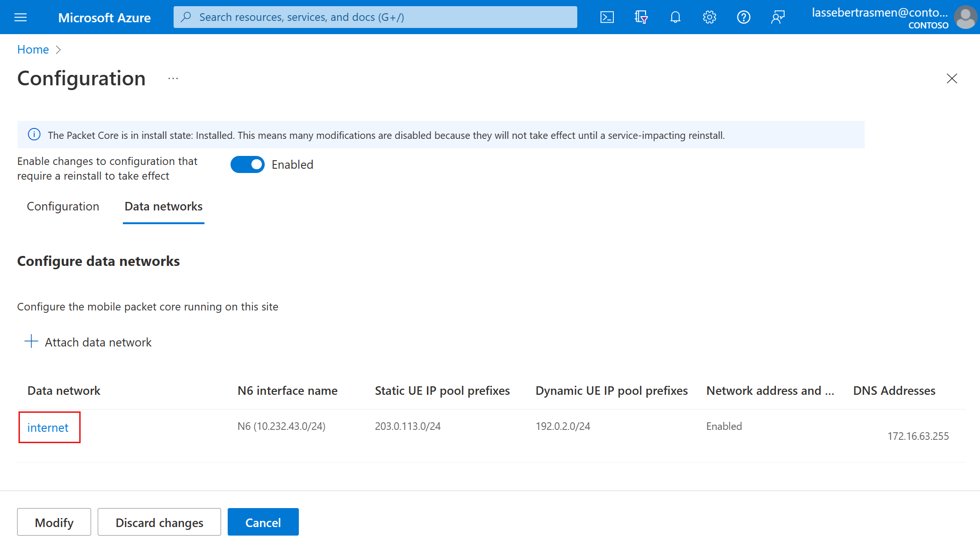Click the Azure portal home menu icon

(20, 18)
